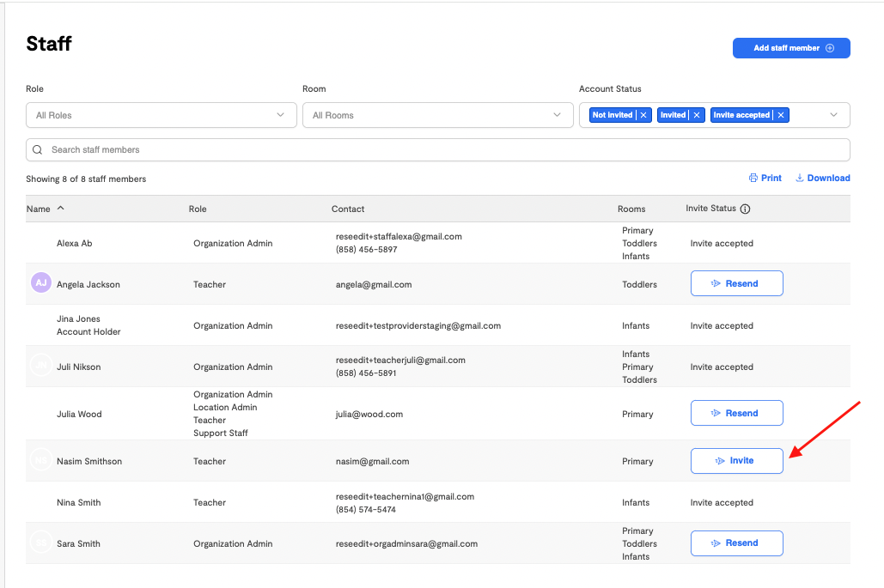Screen dimensions: 884x588
Task: Click Nasim Smithson's NS avatar
Action: pyautogui.click(x=41, y=460)
